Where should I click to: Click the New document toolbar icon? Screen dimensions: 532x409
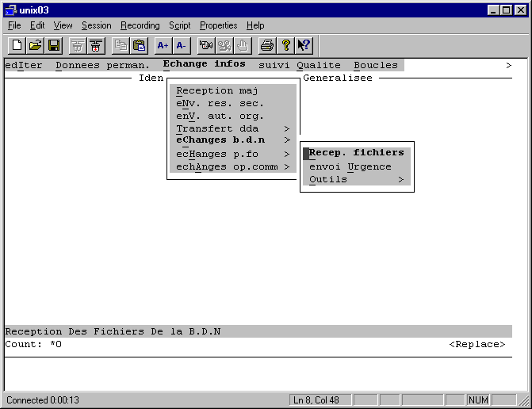(x=17, y=45)
